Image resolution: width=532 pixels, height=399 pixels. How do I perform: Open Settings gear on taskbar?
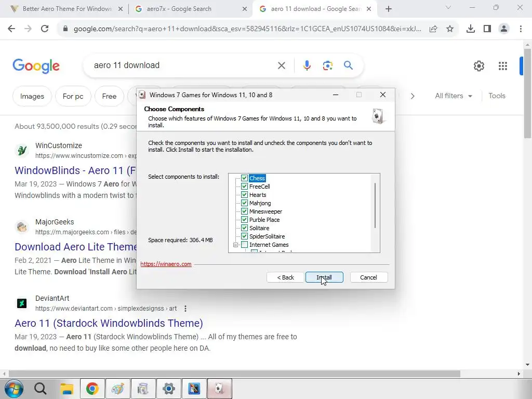169,389
